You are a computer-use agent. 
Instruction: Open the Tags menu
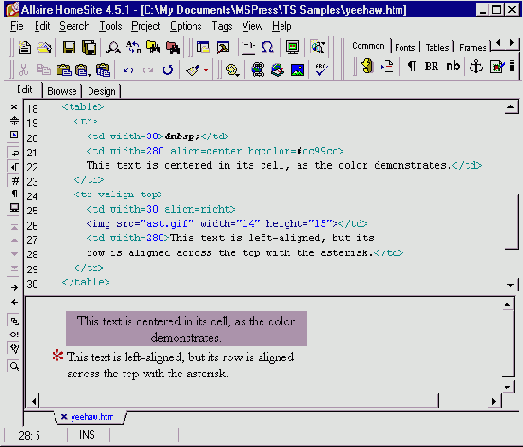point(222,26)
